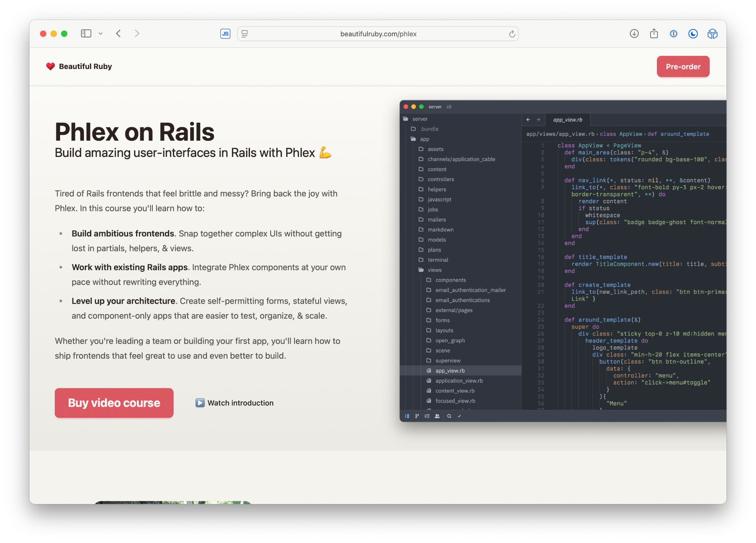This screenshot has width=756, height=543.
Task: Open the terminal folder
Action: pos(460,260)
